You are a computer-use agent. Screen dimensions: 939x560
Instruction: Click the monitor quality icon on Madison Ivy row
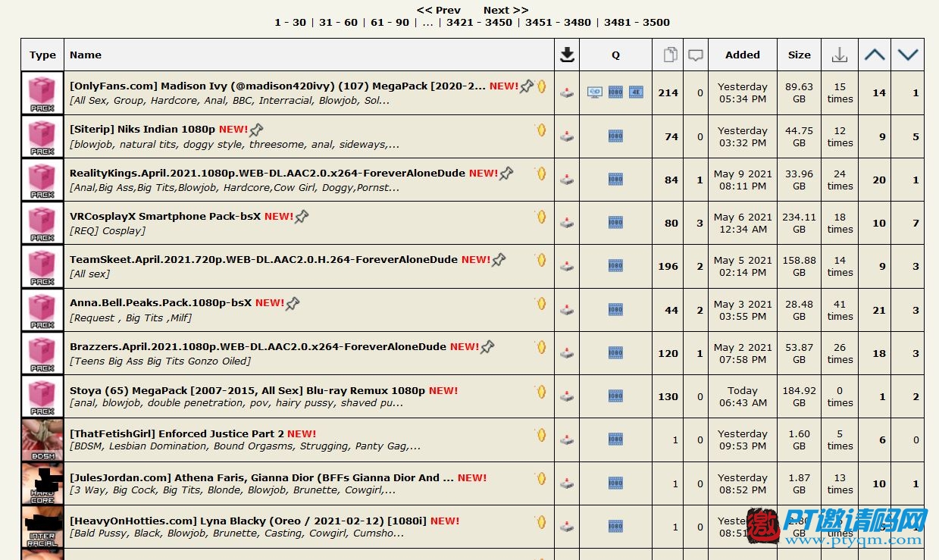coord(595,92)
